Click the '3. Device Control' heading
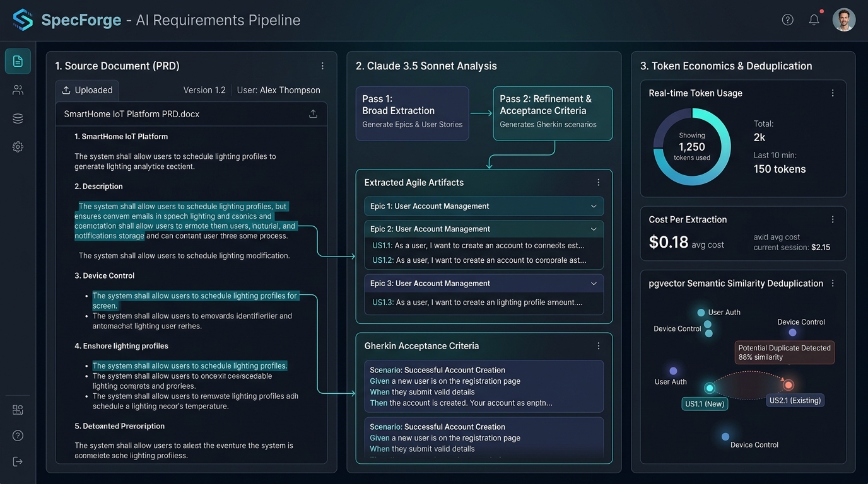868x484 pixels. (x=104, y=276)
